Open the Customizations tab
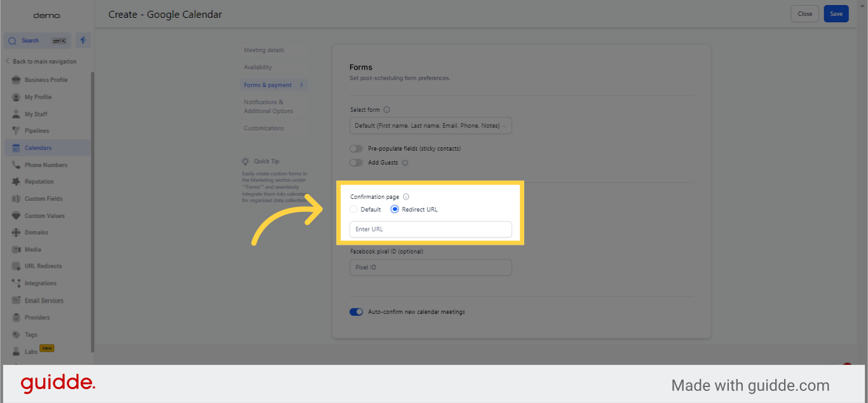868x403 pixels. click(x=264, y=128)
